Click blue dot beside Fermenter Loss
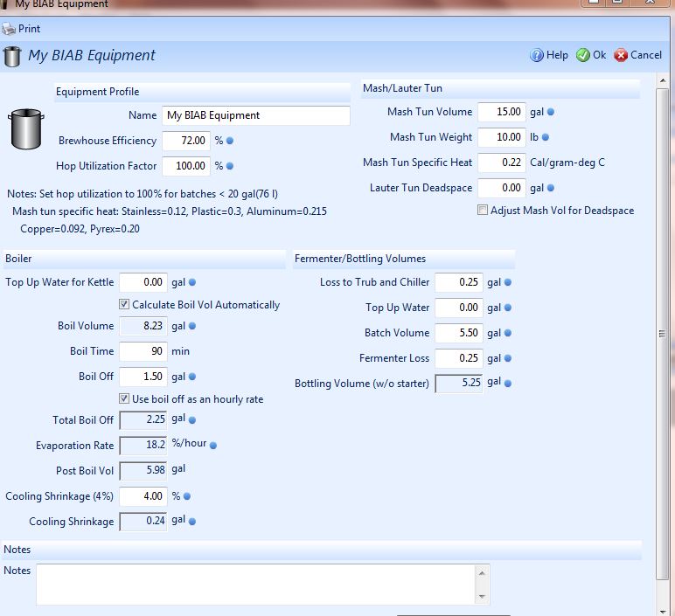 508,358
